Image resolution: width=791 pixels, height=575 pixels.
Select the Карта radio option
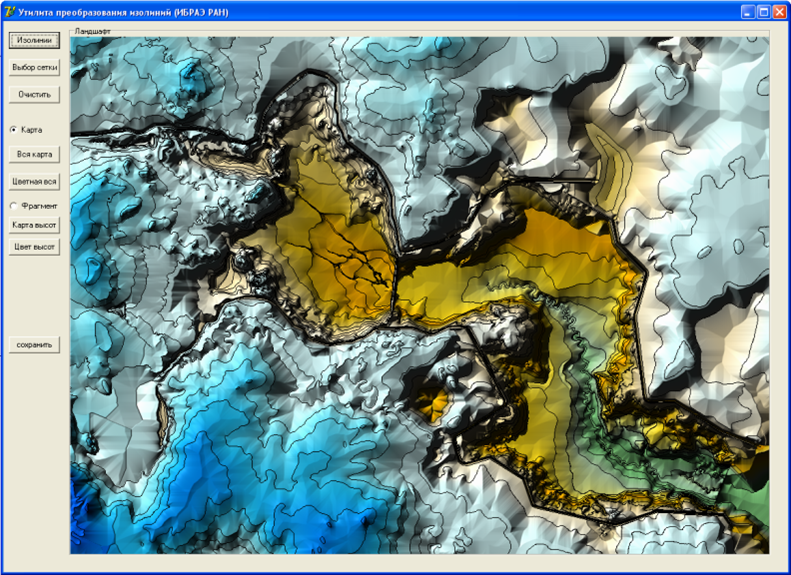[26, 130]
